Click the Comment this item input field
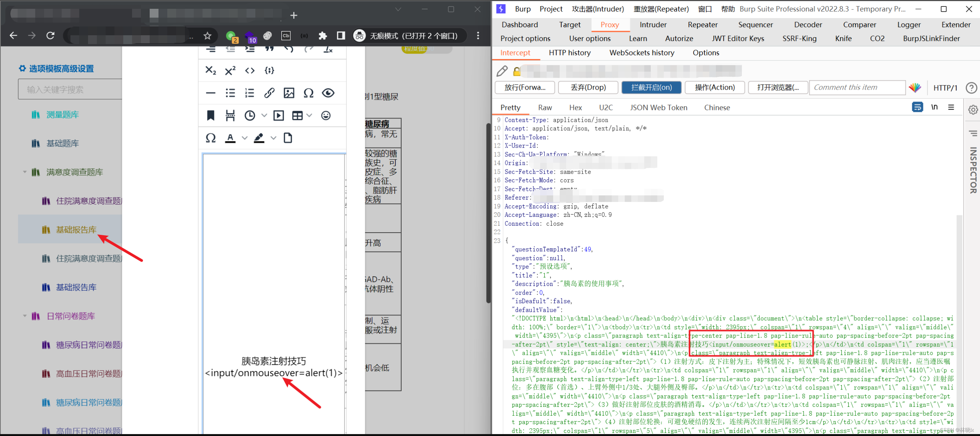The image size is (980, 436). pyautogui.click(x=857, y=87)
